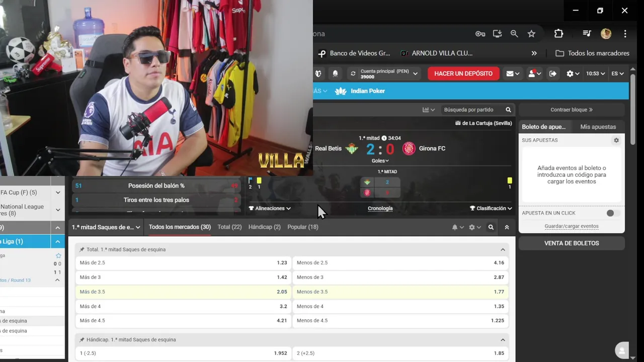Expand the Clasificación section

[x=491, y=208]
